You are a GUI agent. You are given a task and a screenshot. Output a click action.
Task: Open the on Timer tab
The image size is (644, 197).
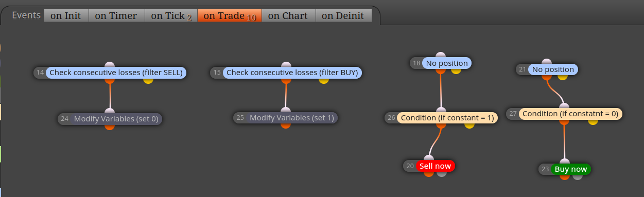tap(116, 15)
